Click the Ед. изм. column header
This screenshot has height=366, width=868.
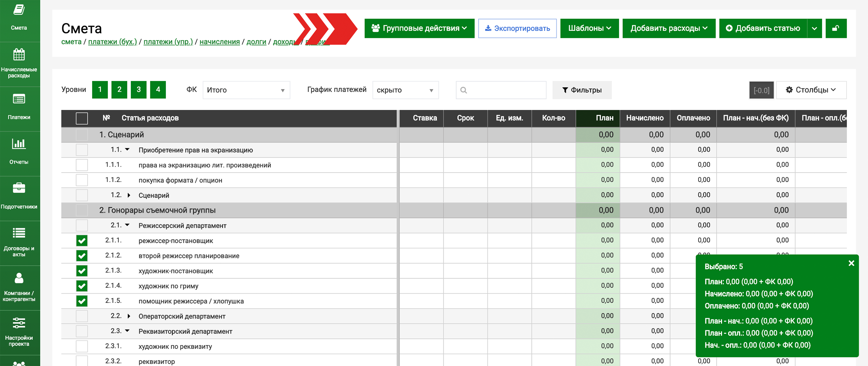coord(509,118)
